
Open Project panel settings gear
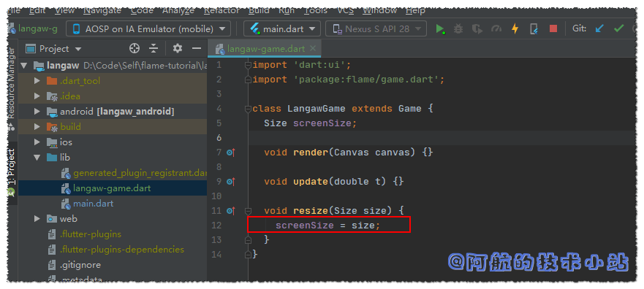pos(178,49)
